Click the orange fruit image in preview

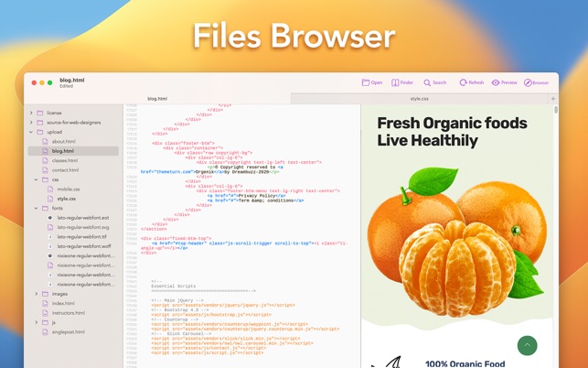[x=456, y=243]
